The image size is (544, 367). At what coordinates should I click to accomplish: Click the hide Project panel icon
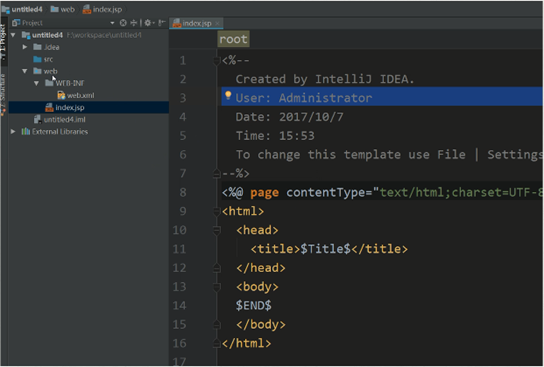[161, 23]
